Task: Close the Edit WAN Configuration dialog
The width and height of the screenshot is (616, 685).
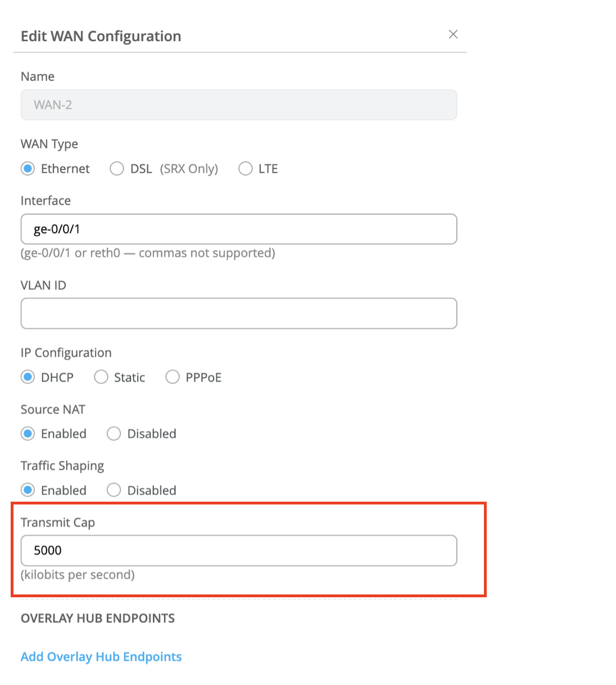Action: pyautogui.click(x=453, y=34)
